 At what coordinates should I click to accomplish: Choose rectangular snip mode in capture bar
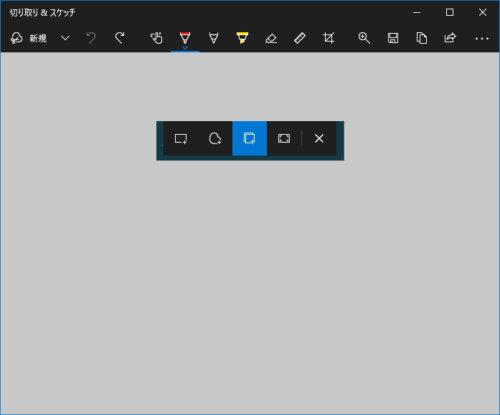tap(181, 138)
